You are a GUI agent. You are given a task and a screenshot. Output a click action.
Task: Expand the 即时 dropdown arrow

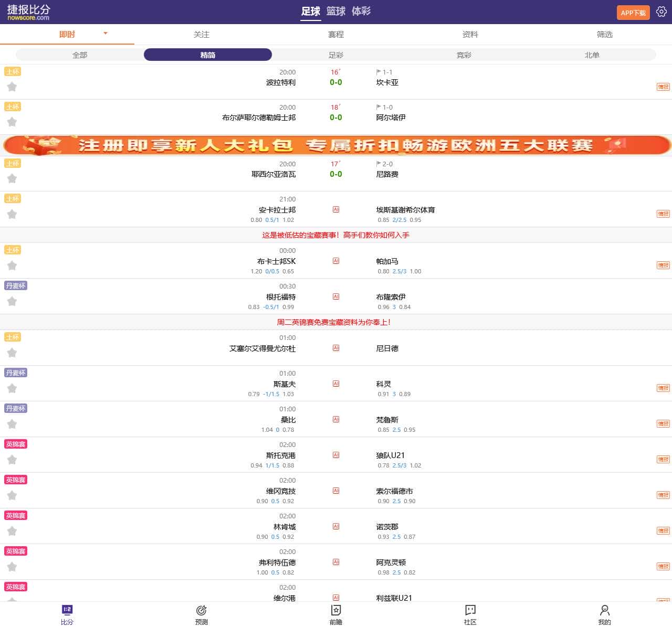pos(106,34)
